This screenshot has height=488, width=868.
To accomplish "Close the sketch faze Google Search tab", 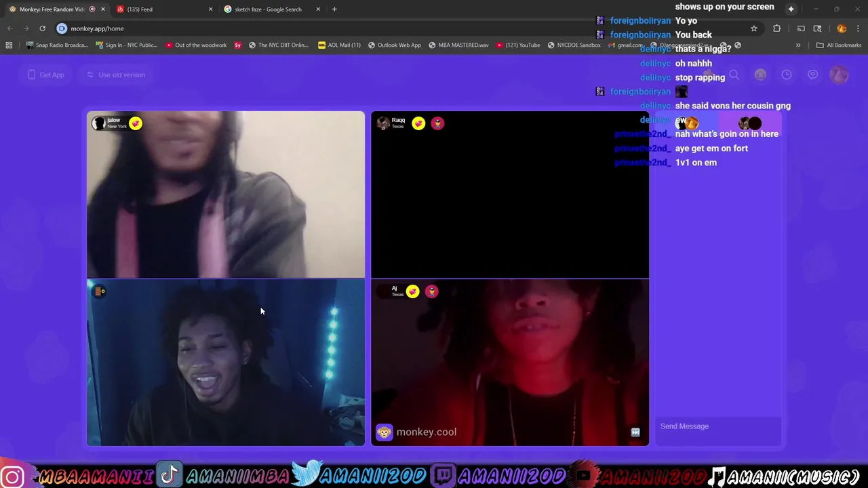I will (318, 9).
